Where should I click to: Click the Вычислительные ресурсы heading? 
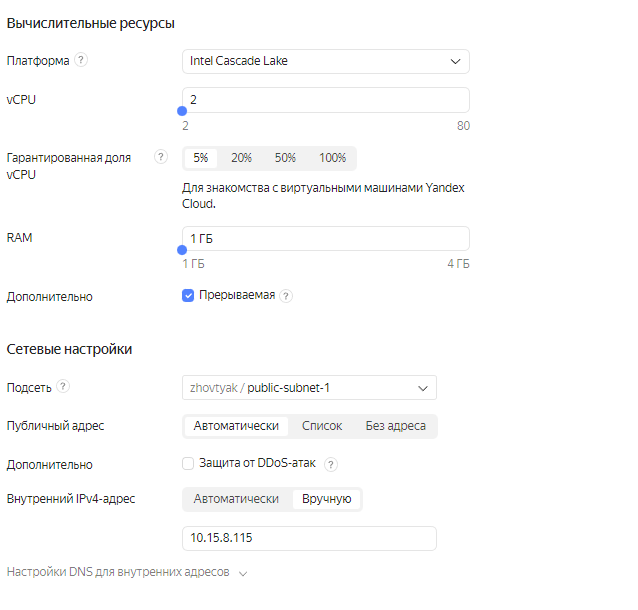pyautogui.click(x=91, y=24)
